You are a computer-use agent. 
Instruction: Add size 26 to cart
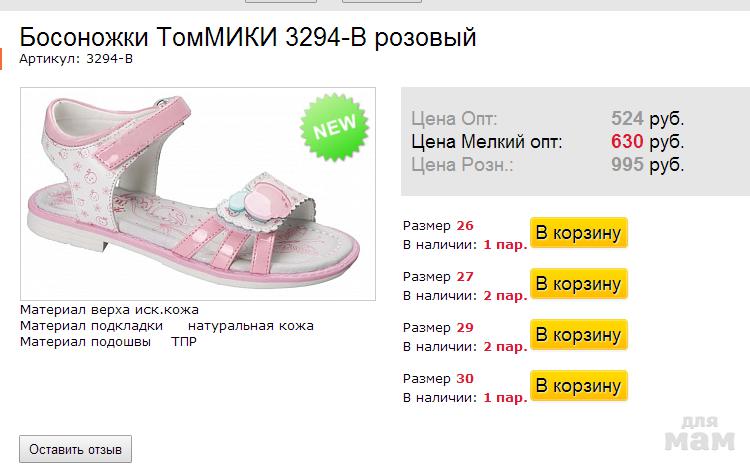coord(579,233)
